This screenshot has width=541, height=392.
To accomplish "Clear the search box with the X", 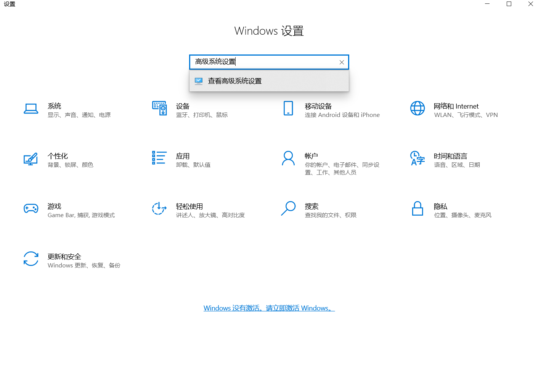I will click(x=342, y=62).
